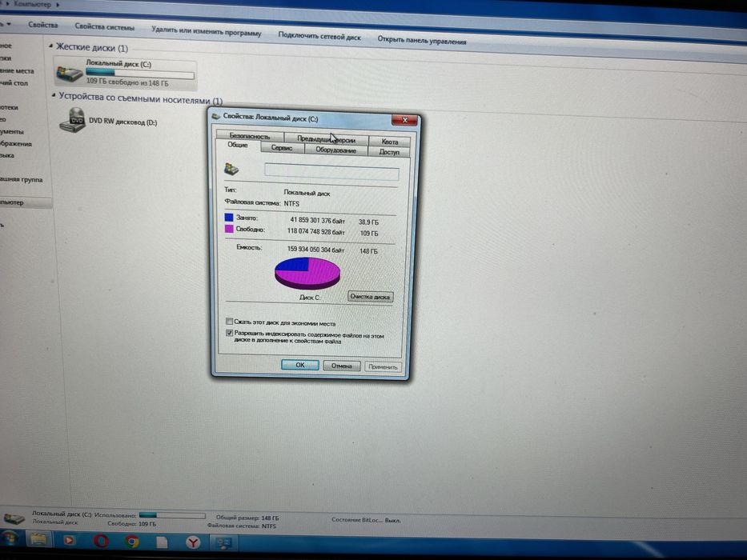Screen dimensions: 747x560
Task: Switch to the 'Безопасность' tab
Action: pyautogui.click(x=250, y=136)
